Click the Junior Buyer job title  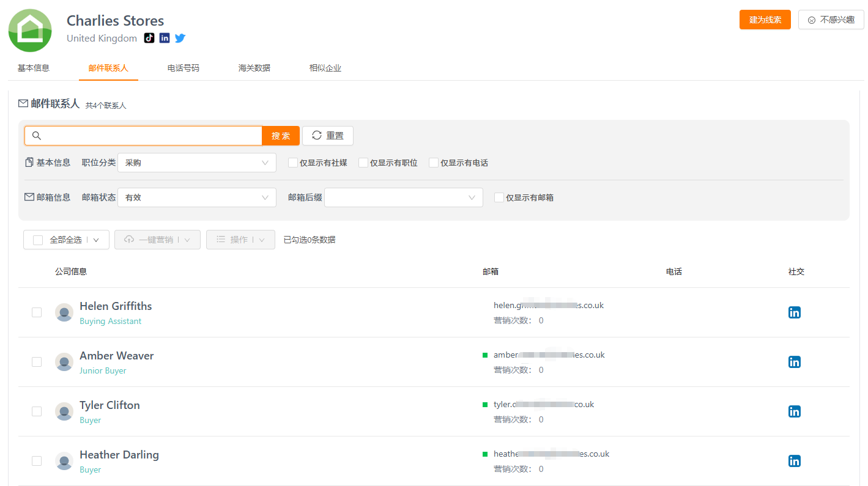[x=103, y=370]
